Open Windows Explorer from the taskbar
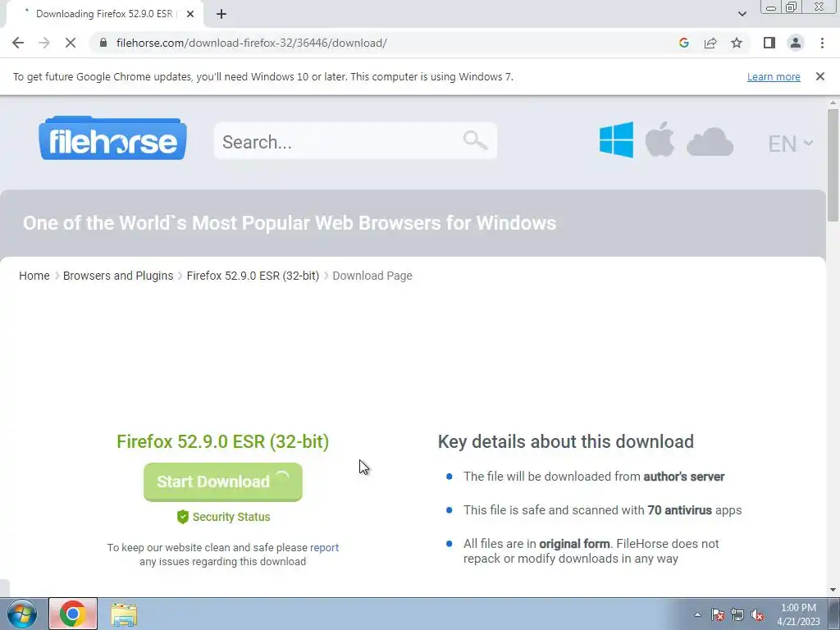840x630 pixels. pyautogui.click(x=124, y=614)
